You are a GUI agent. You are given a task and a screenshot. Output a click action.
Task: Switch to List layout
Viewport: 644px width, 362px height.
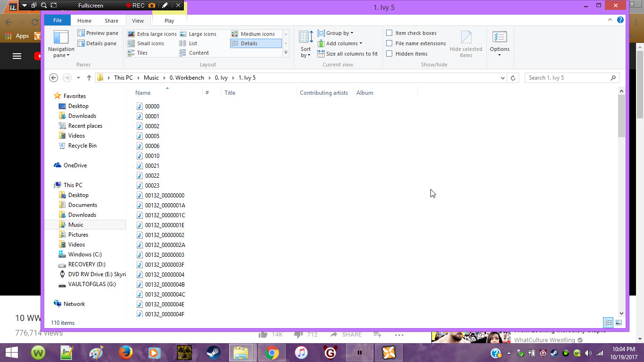point(189,43)
